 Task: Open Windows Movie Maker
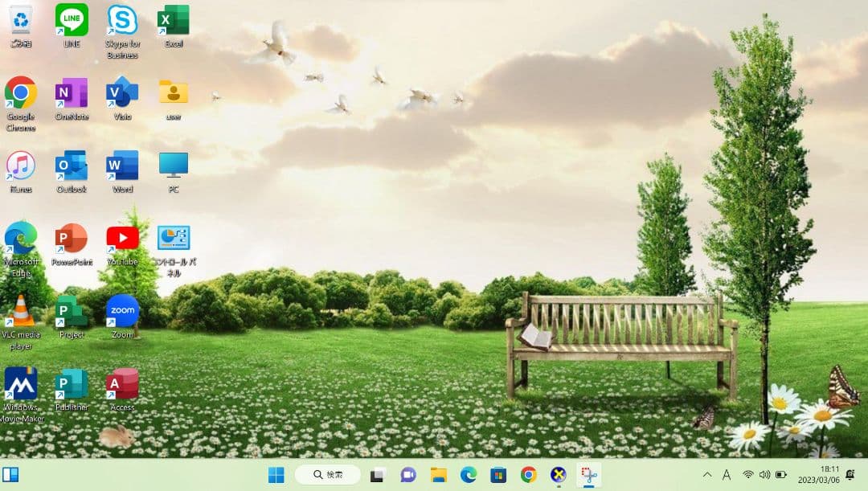(x=20, y=380)
